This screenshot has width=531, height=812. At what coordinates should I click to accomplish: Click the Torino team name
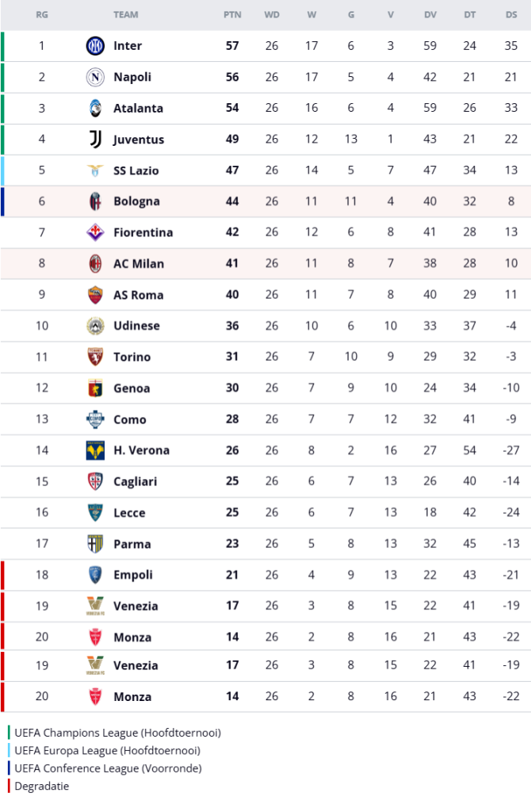(x=132, y=357)
